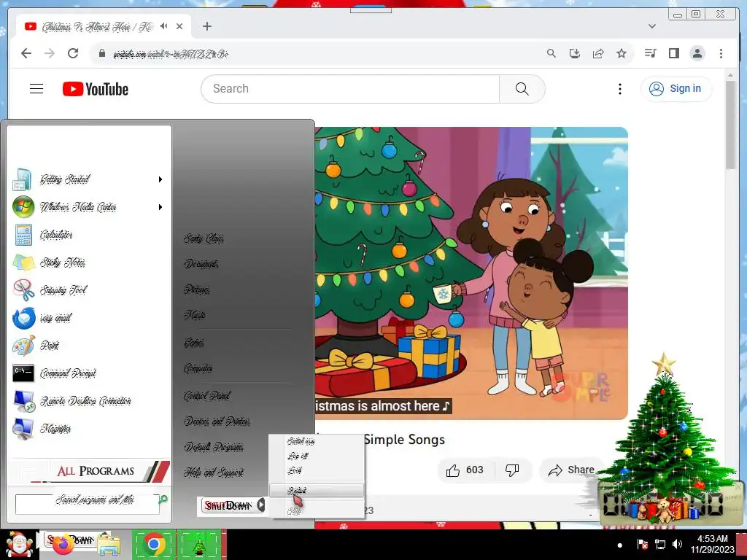Like the video with 603 likes

coord(465,470)
